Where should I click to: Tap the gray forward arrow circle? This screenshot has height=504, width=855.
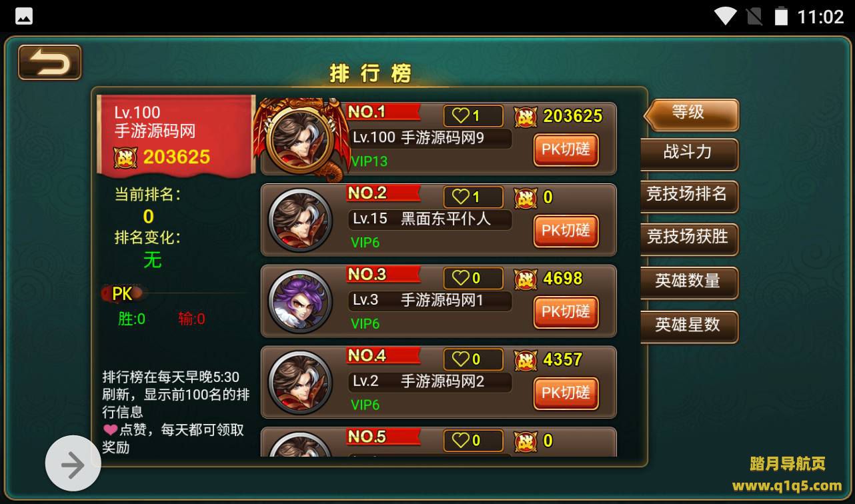[x=73, y=464]
